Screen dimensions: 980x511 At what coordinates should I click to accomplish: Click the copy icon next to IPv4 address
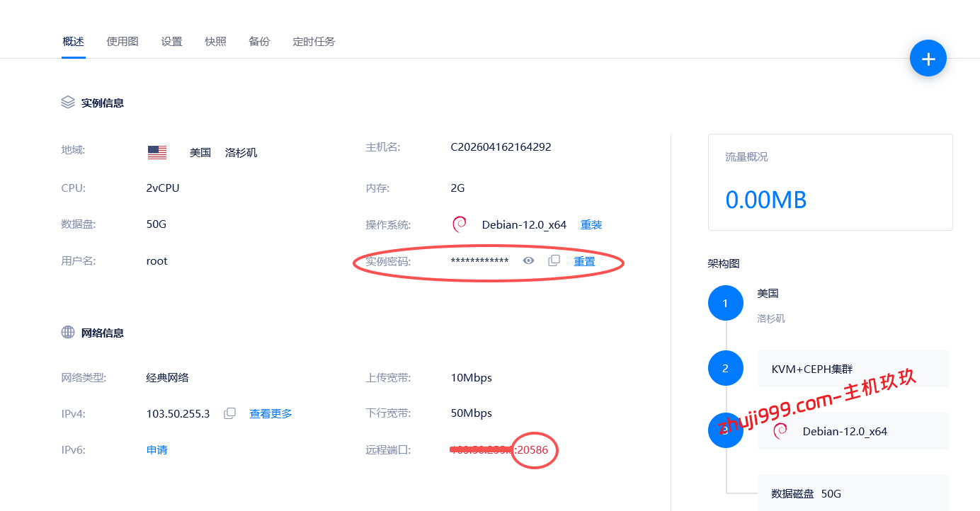[x=229, y=413]
